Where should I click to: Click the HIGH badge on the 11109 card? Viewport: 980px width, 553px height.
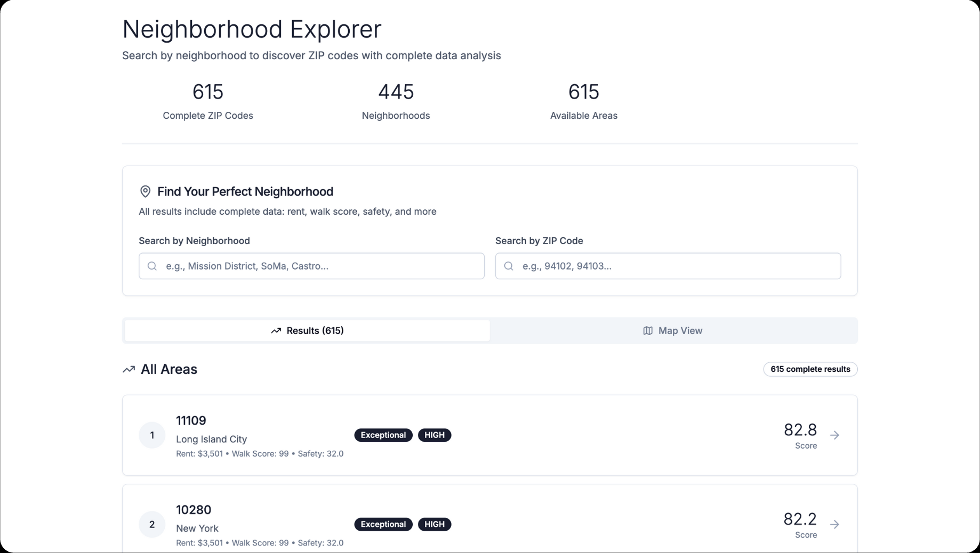[x=435, y=435]
